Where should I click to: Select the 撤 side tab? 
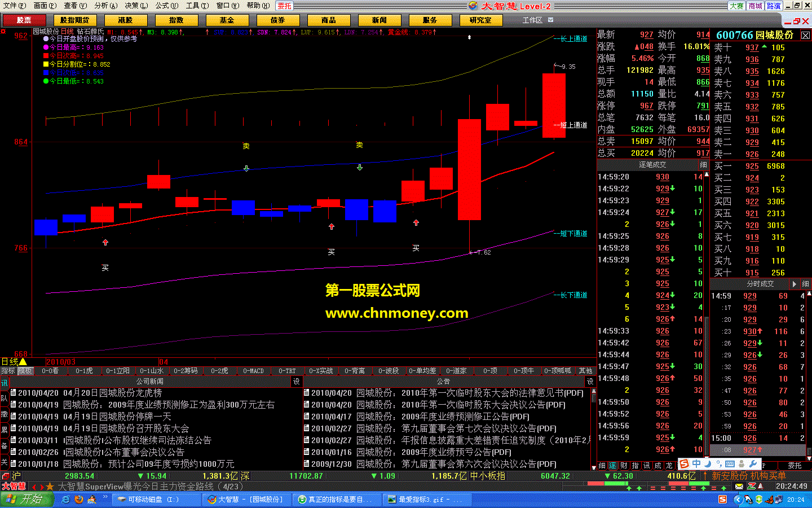click(x=5, y=414)
